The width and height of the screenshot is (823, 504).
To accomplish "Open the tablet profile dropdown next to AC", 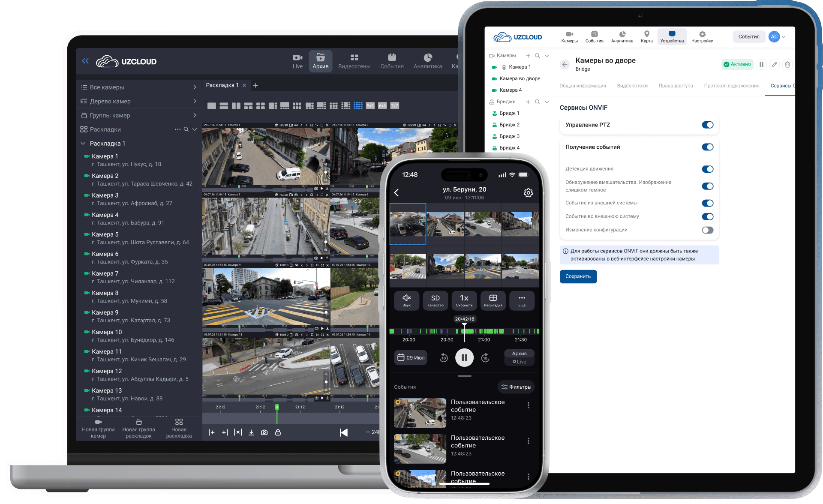I will 784,37.
